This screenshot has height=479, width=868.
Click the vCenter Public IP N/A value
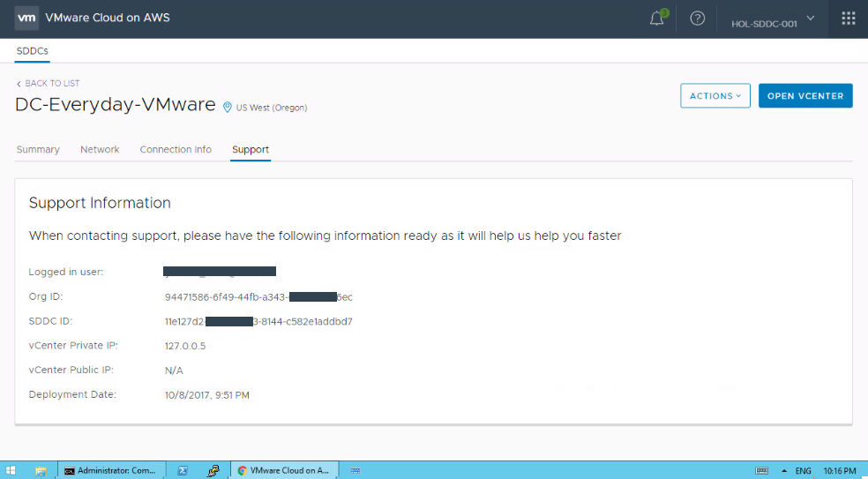coord(174,370)
